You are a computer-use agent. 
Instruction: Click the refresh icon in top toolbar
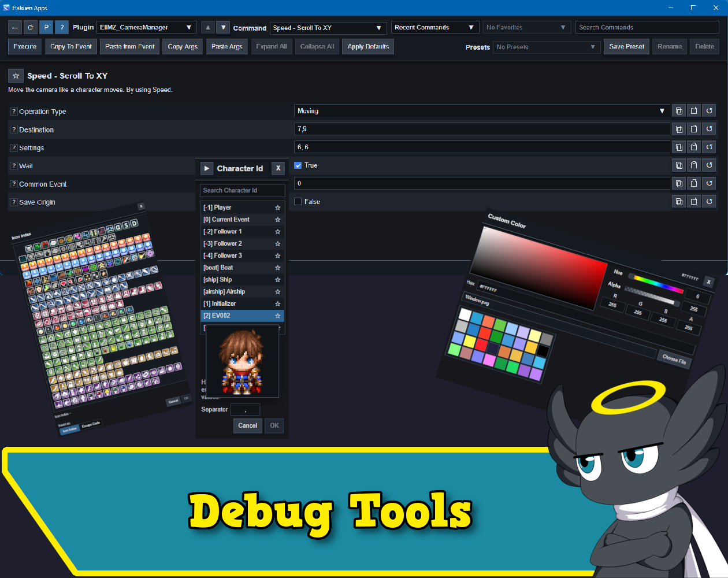pyautogui.click(x=31, y=27)
